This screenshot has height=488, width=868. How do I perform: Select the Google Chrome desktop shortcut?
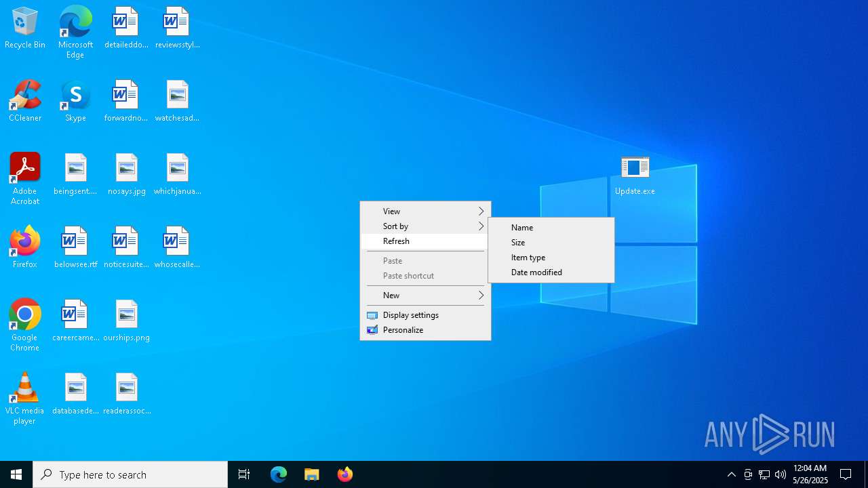pos(25,325)
